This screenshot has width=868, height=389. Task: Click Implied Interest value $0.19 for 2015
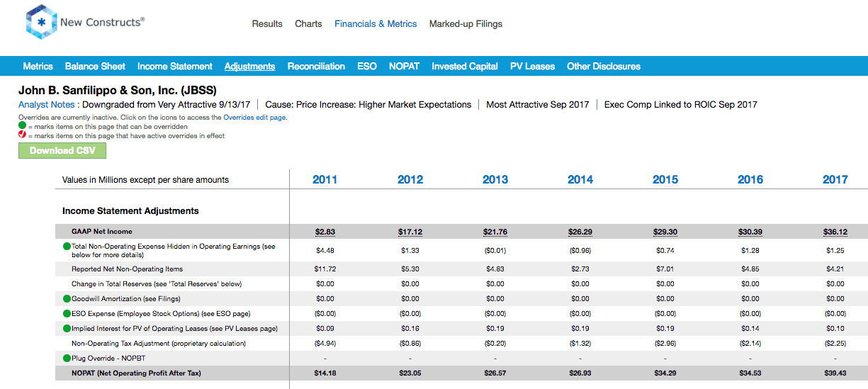pyautogui.click(x=665, y=329)
